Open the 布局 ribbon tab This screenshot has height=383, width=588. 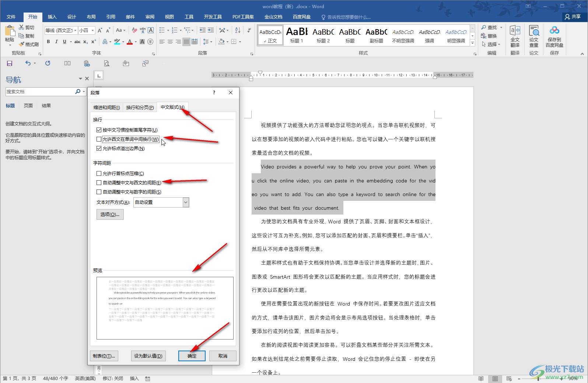point(91,17)
